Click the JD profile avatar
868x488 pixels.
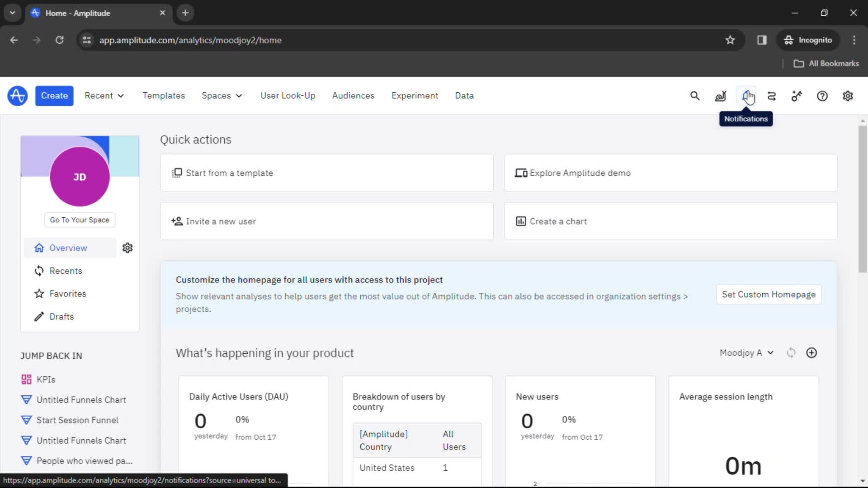[x=80, y=177]
